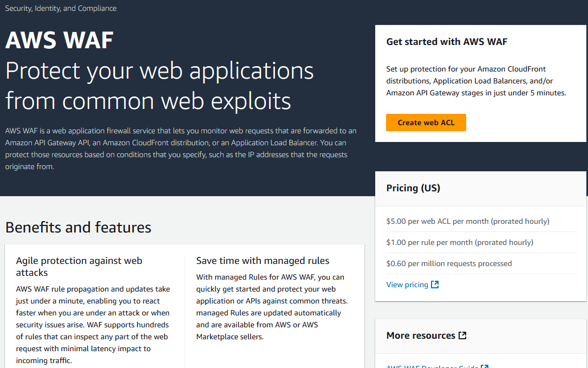
Task: Click the Security, Identity, and Compliance label
Action: click(61, 8)
